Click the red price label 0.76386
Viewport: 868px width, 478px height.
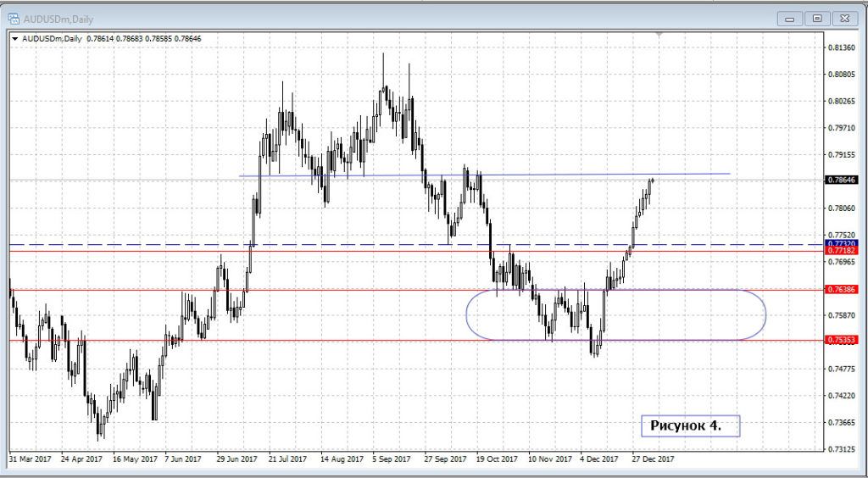point(841,289)
